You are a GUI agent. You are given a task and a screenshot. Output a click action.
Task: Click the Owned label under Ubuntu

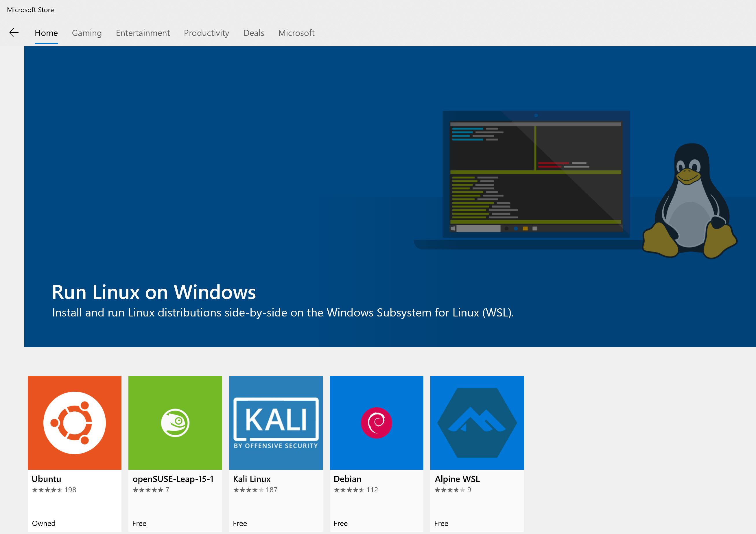tap(43, 523)
